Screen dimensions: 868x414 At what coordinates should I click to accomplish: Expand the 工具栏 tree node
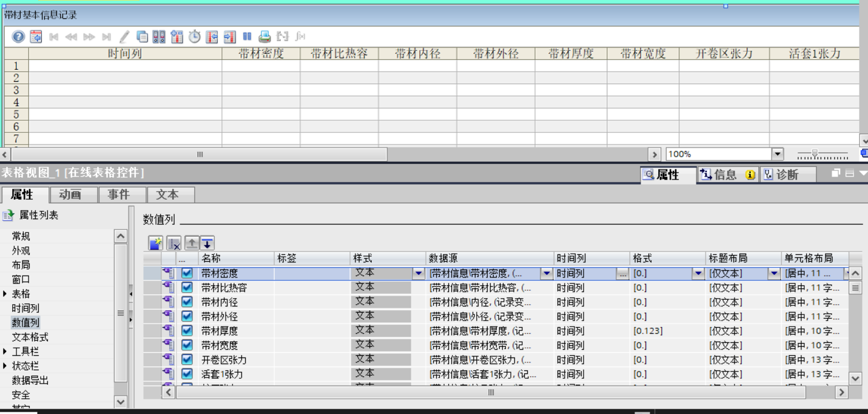click(x=5, y=351)
